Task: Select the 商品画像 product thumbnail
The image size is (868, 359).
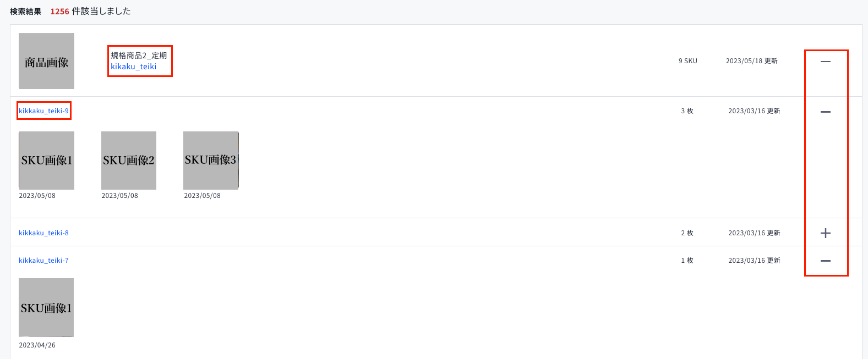Action: [x=47, y=61]
